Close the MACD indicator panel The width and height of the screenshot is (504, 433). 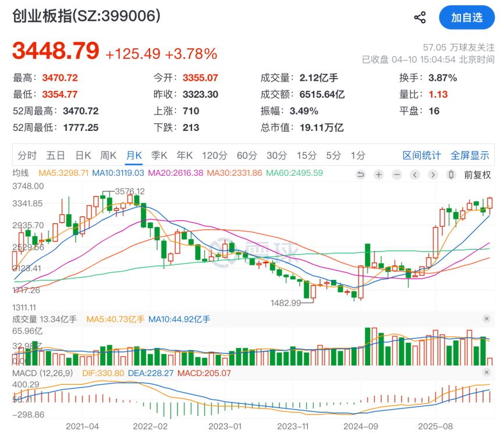click(x=487, y=372)
